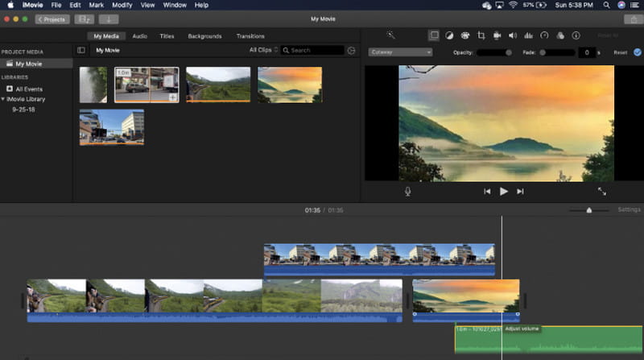Play the movie preview
The image size is (644, 360).
click(504, 192)
